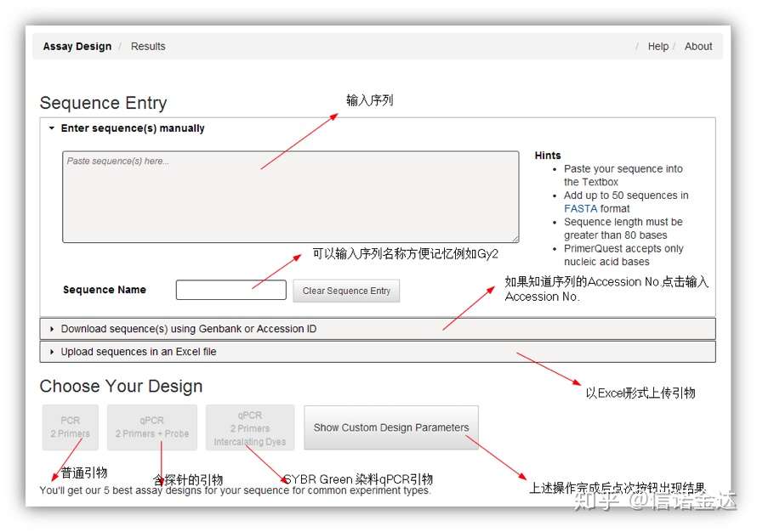Image resolution: width=757 pixels, height=532 pixels.
Task: Follow the FASTA format hyperlink
Action: point(580,209)
